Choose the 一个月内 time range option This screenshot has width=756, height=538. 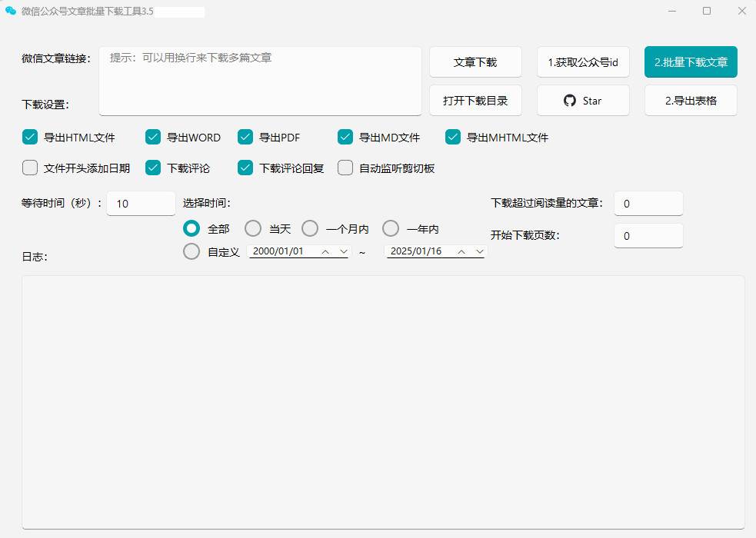click(x=310, y=228)
